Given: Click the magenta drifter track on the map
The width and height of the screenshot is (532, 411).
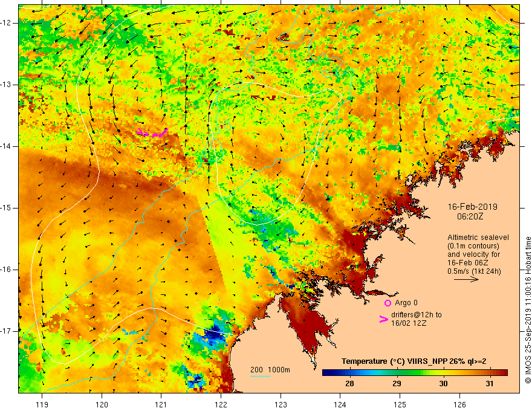Looking at the screenshot, I should point(152,132).
